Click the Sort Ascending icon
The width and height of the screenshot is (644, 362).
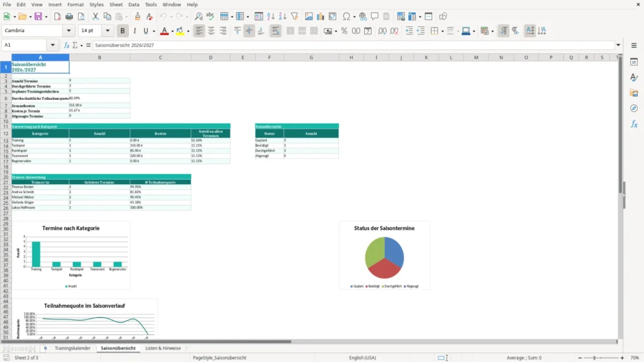pyautogui.click(x=270, y=16)
